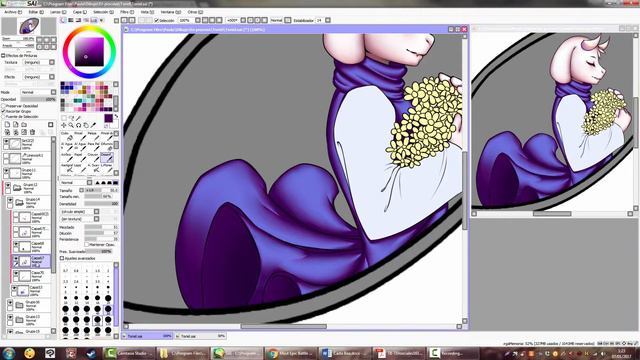640x360 pixels.
Task: Choose the selected Dibujar brush tool
Action: 107,157
